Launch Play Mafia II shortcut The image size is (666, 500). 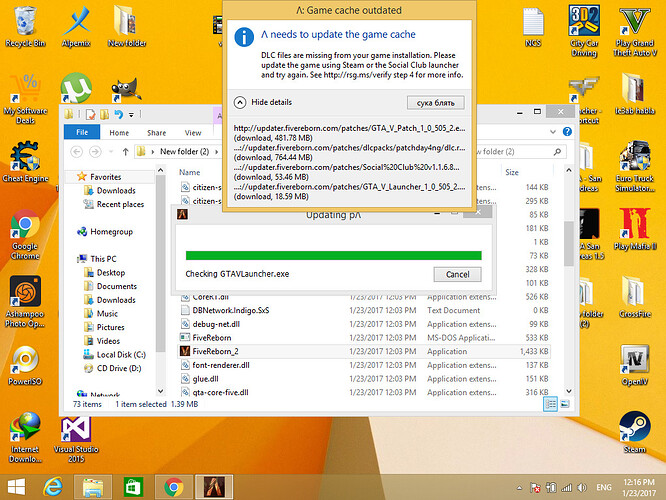pyautogui.click(x=635, y=229)
